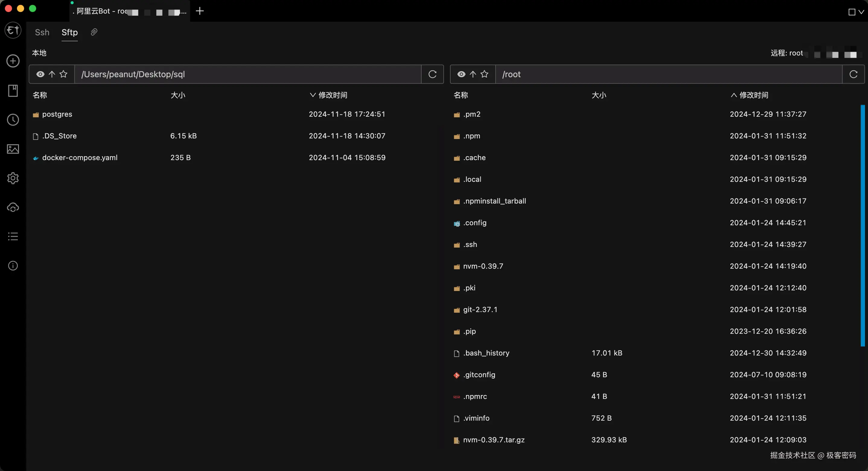Open the sync settings cloud icon

pos(12,207)
